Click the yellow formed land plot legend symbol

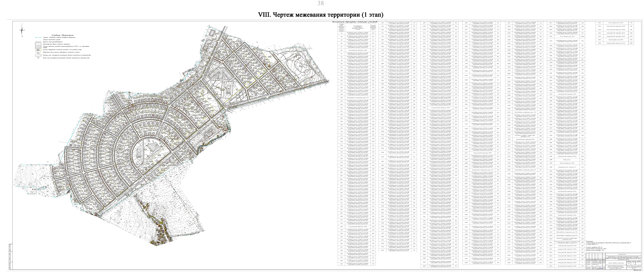pos(38,50)
